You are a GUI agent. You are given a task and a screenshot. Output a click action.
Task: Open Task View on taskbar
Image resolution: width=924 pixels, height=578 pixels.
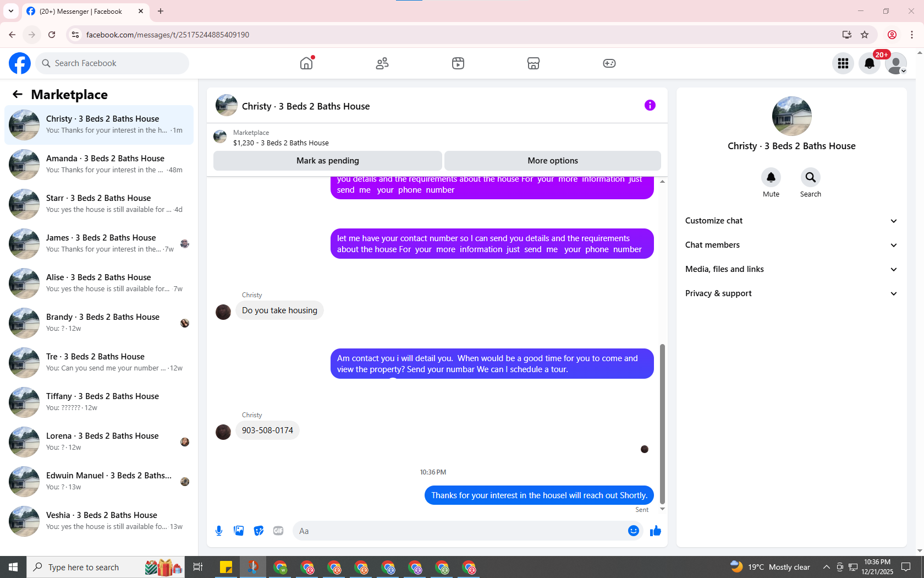(x=198, y=567)
